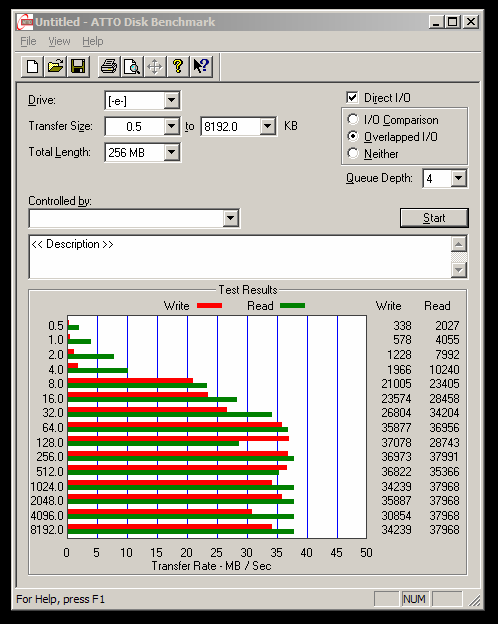Click the Description scrollbar up arrow
The height and width of the screenshot is (624, 498).
[459, 244]
